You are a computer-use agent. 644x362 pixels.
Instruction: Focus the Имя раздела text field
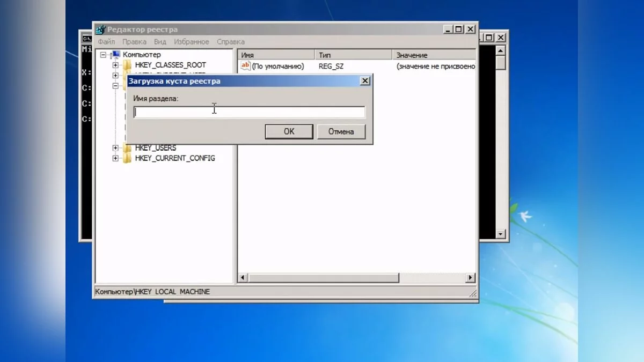pos(249,112)
